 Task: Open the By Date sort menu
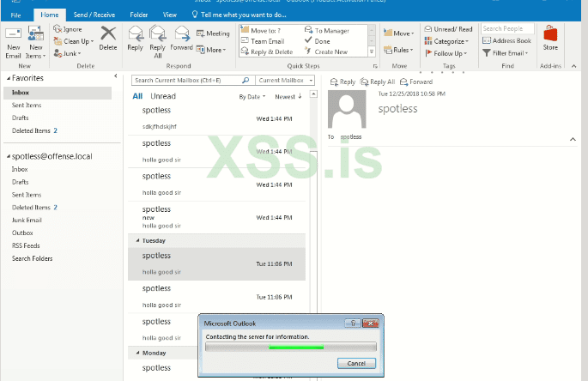click(252, 97)
